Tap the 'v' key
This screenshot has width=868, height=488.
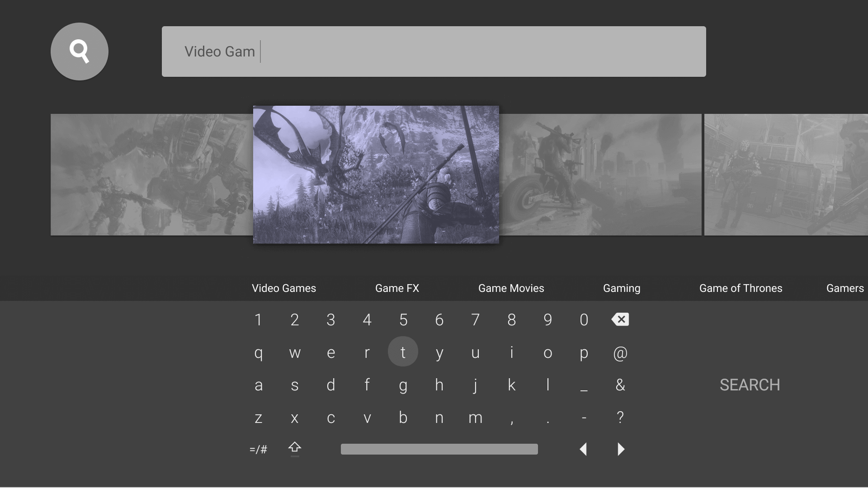click(x=367, y=418)
